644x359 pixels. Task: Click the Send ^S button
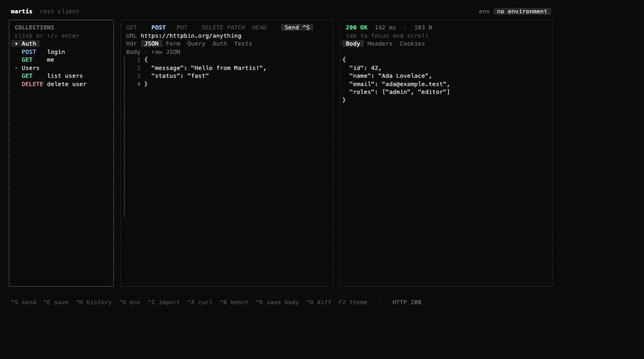[297, 28]
